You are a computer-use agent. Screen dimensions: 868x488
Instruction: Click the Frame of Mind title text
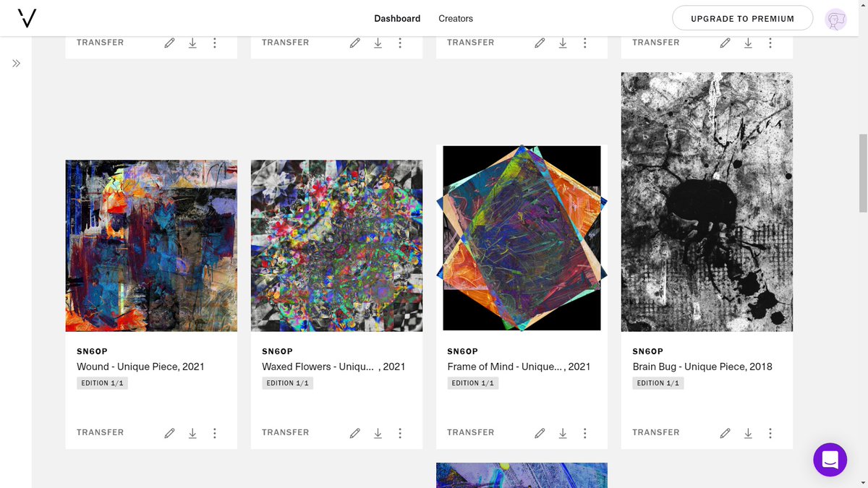519,367
